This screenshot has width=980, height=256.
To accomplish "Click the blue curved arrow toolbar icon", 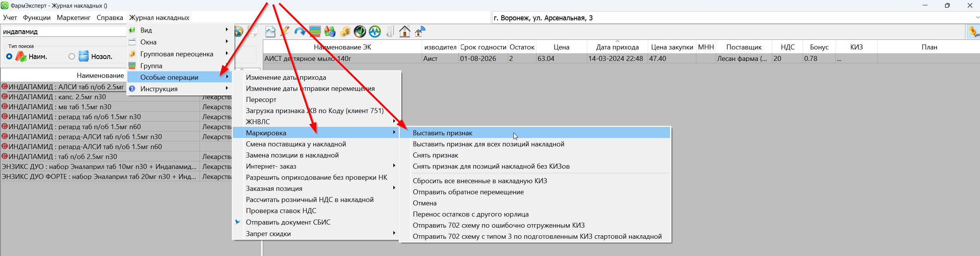I will 300,31.
